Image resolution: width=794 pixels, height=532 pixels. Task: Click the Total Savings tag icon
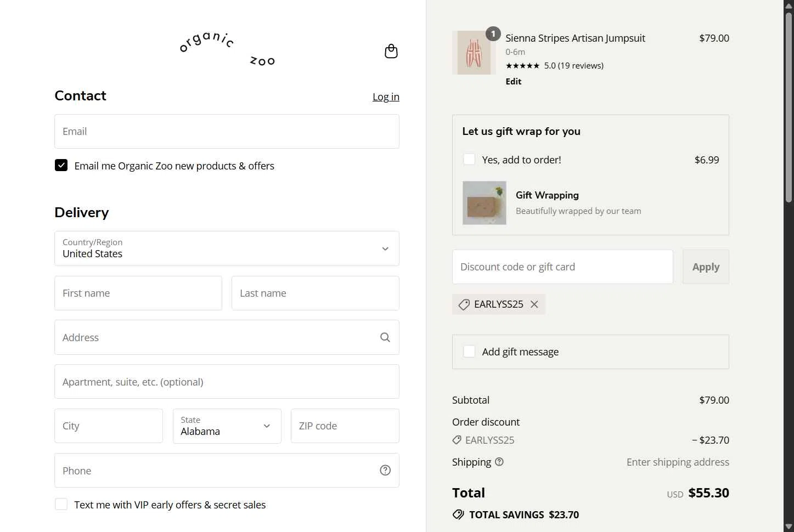click(458, 514)
